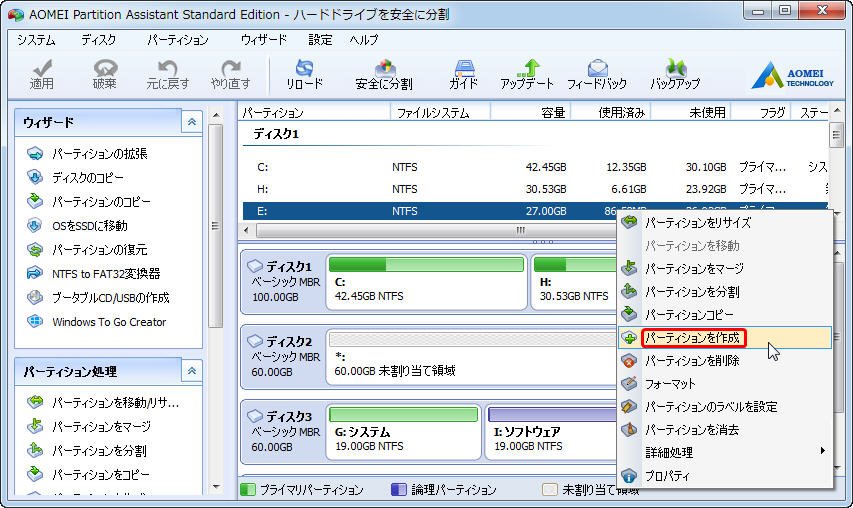Click the H: 30.53GB NTFS partition block
Viewport: 853px width, 508px height.
coord(574,282)
